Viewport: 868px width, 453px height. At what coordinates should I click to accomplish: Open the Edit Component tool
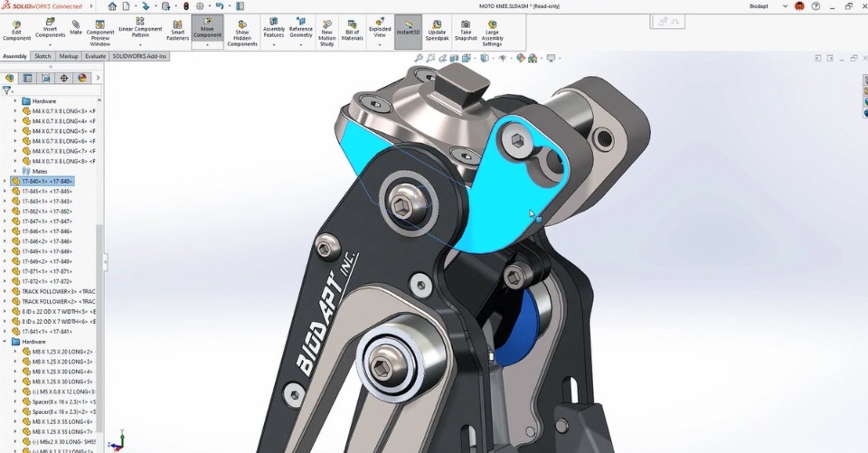16,31
